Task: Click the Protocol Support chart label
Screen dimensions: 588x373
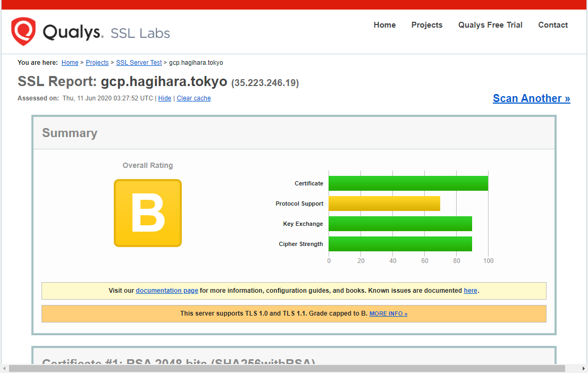Action: (x=299, y=204)
